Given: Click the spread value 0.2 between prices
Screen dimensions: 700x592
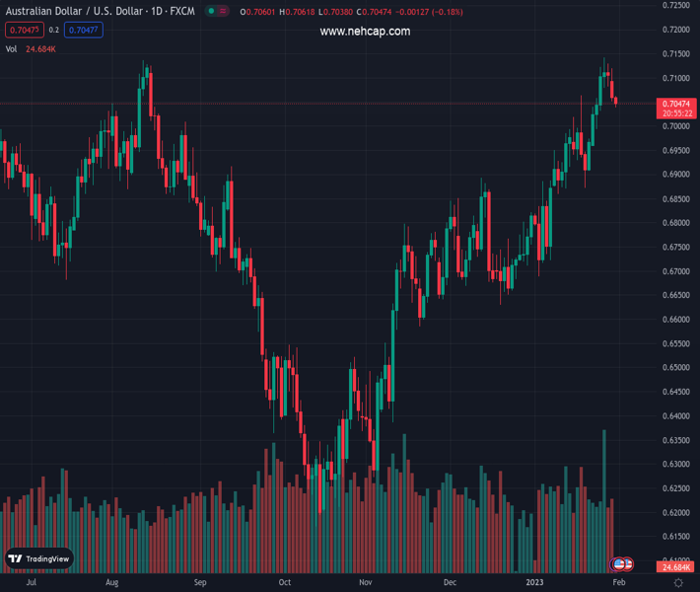Looking at the screenshot, I should click(x=54, y=31).
